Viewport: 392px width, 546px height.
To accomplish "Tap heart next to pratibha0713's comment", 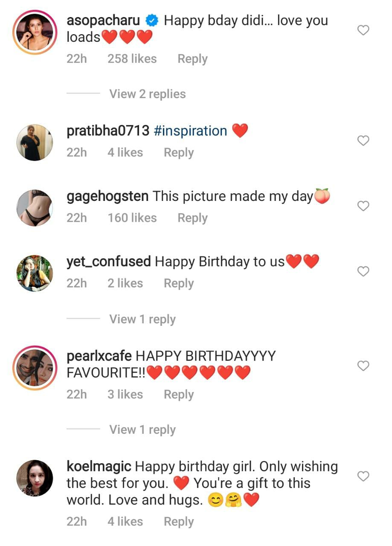I will click(363, 141).
